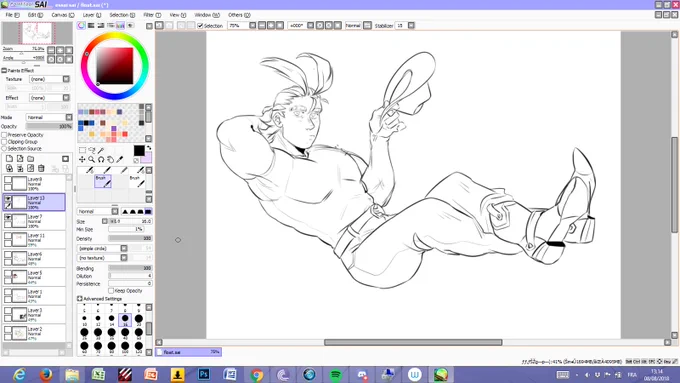Image resolution: width=680 pixels, height=383 pixels.
Task: Enable Keep Opacity checkbox
Action: (x=111, y=291)
